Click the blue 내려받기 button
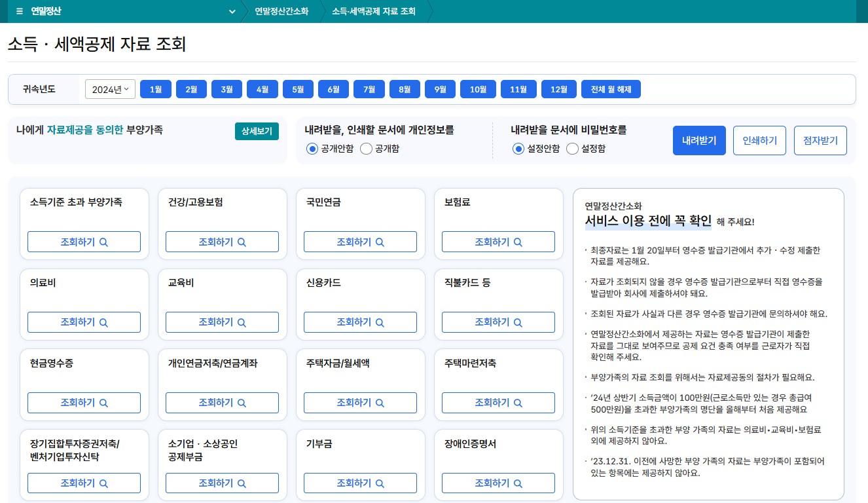 [698, 140]
